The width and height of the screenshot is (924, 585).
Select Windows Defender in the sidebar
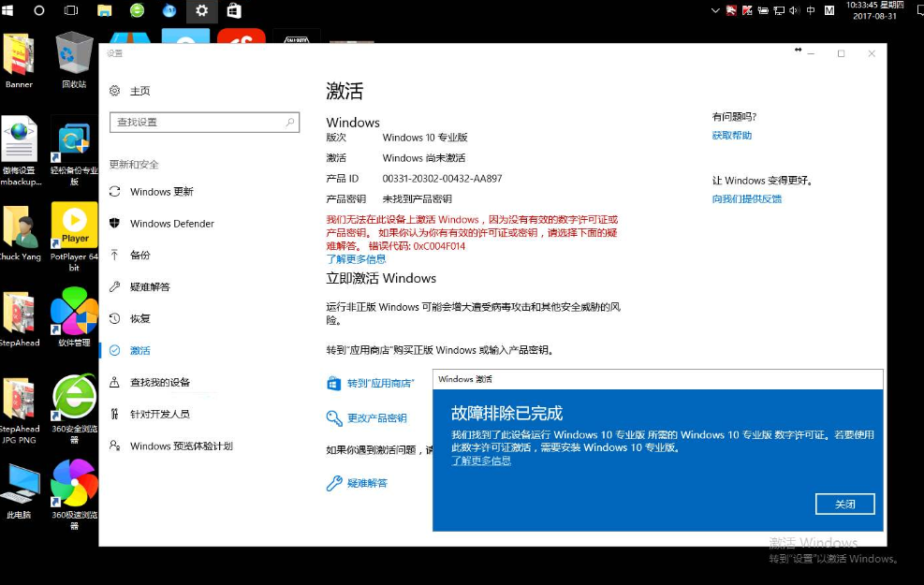coord(171,224)
